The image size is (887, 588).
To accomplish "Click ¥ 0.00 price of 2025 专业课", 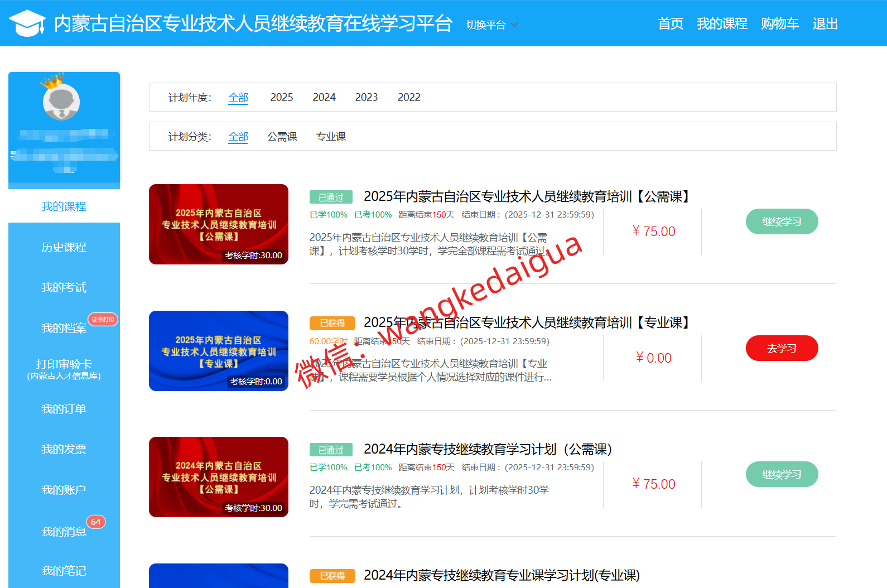I will (x=654, y=358).
